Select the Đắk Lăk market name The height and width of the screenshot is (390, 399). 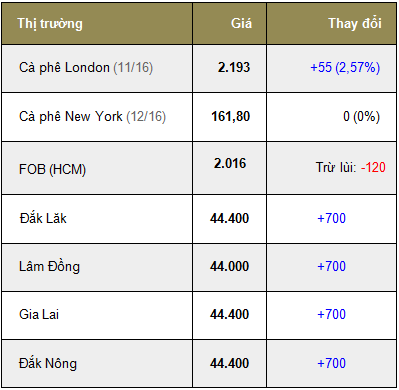click(43, 218)
